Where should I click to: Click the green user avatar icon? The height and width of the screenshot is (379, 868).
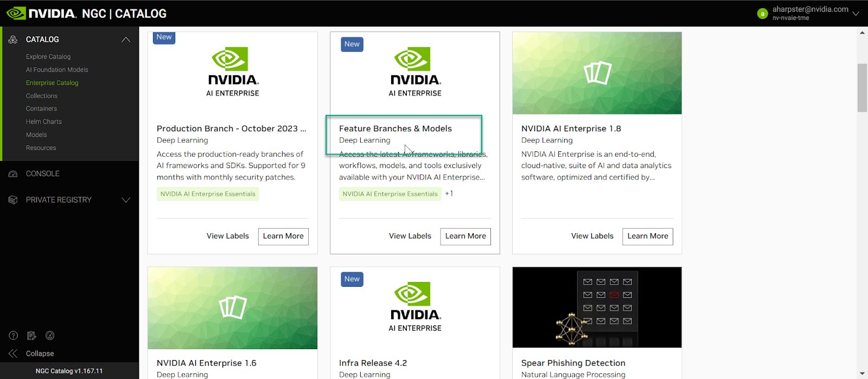click(x=762, y=14)
